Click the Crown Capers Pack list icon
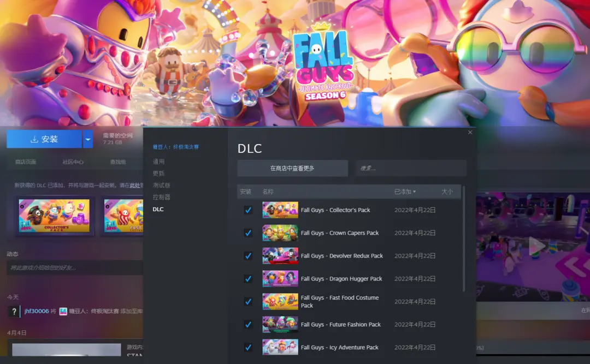590x364 pixels. click(280, 233)
